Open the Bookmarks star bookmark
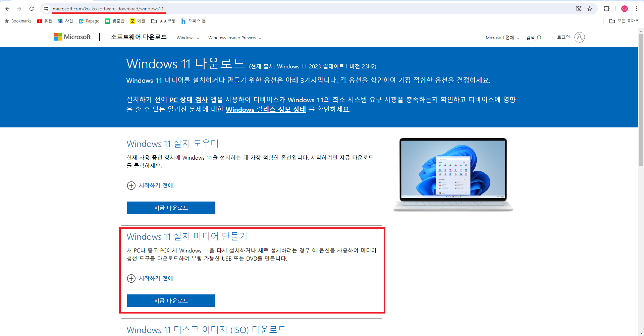The image size is (644, 336). [x=18, y=21]
